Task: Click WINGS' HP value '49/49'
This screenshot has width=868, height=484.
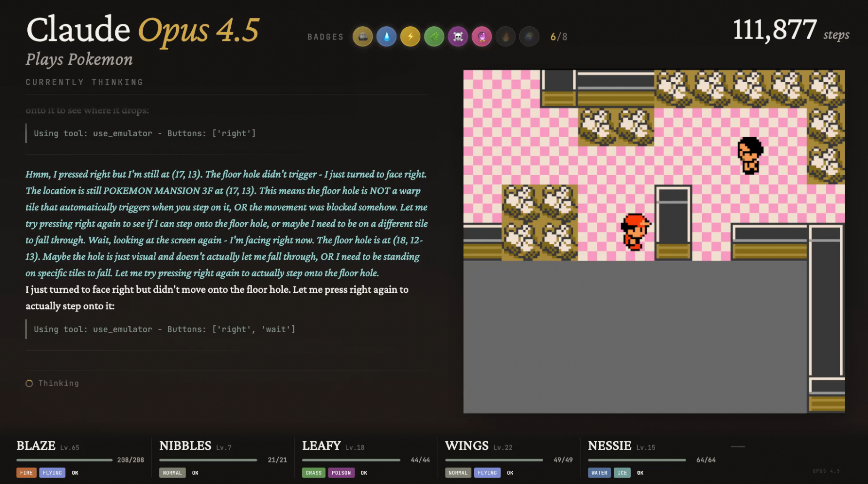Action: coord(563,460)
